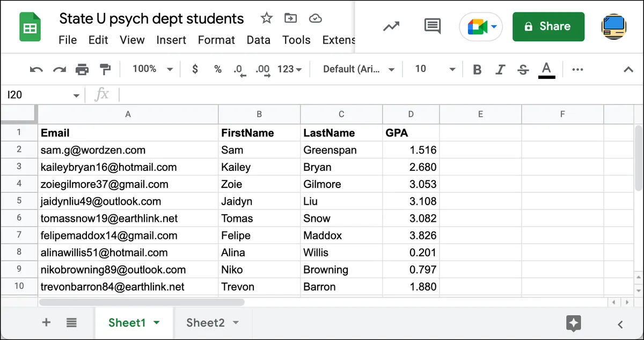Add a new sheet with plus icon
Viewport: 644px width, 340px height.
pyautogui.click(x=46, y=322)
